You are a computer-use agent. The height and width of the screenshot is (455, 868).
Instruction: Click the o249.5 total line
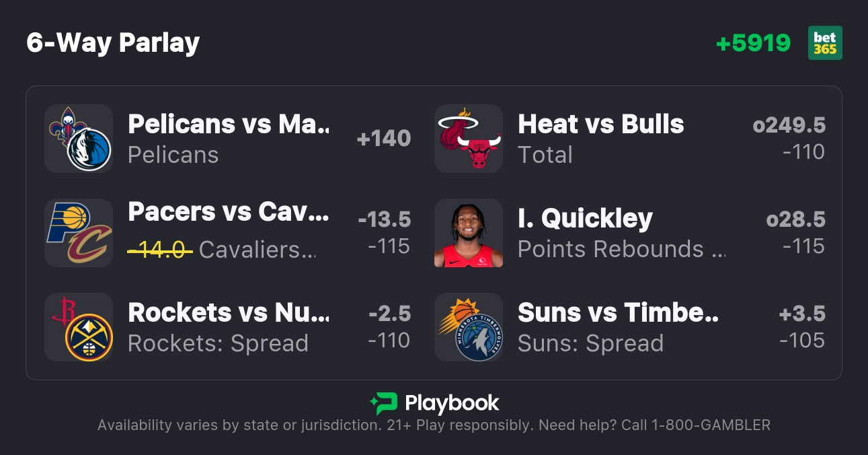789,125
